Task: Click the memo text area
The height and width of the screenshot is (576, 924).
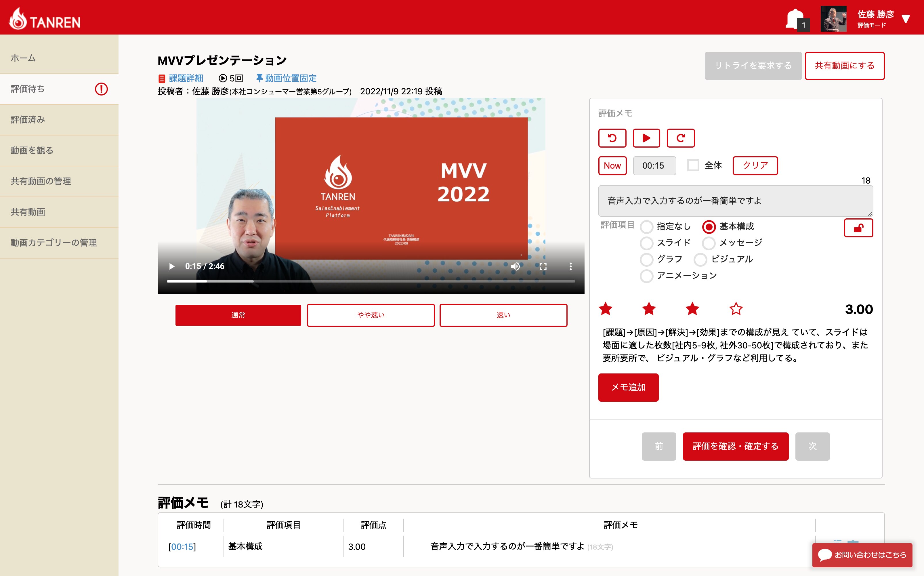Action: click(x=736, y=201)
